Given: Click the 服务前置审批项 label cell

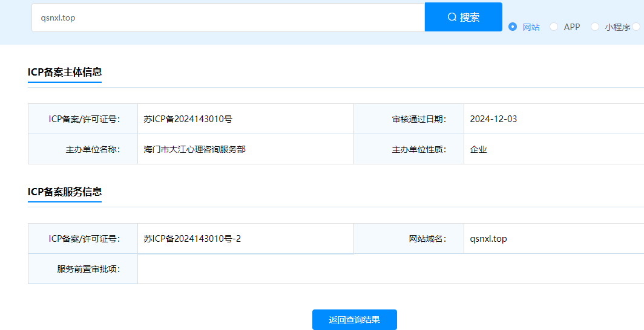Looking at the screenshot, I should pos(83,269).
